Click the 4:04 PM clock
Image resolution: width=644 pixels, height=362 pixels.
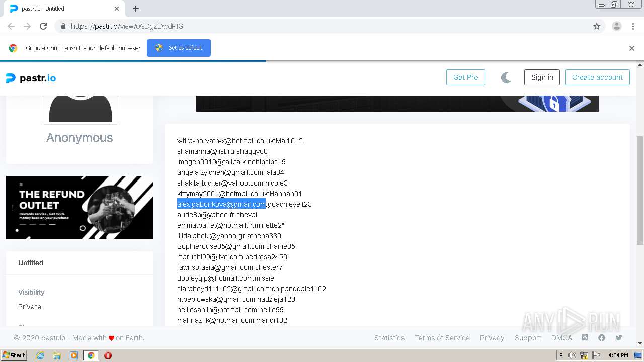pos(618,355)
